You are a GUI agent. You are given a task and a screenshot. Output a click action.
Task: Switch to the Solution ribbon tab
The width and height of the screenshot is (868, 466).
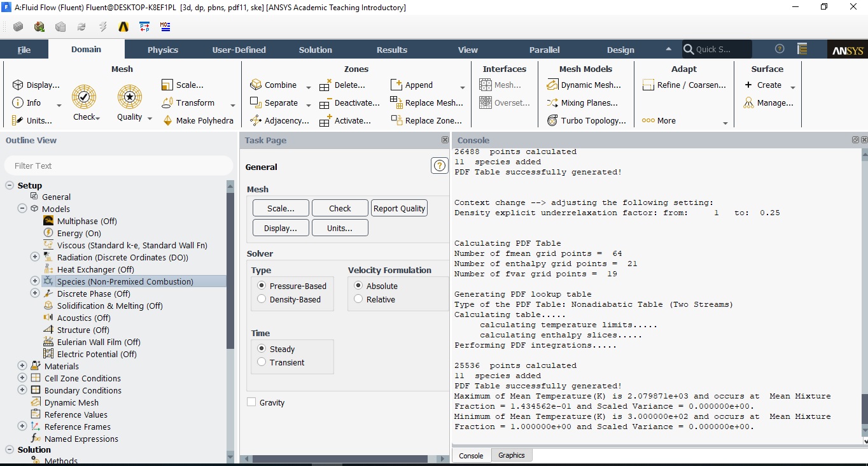pyautogui.click(x=316, y=50)
